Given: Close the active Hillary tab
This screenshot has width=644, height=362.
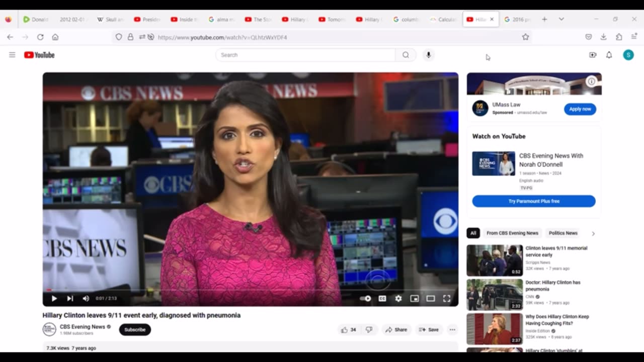Looking at the screenshot, I should click(x=492, y=20).
